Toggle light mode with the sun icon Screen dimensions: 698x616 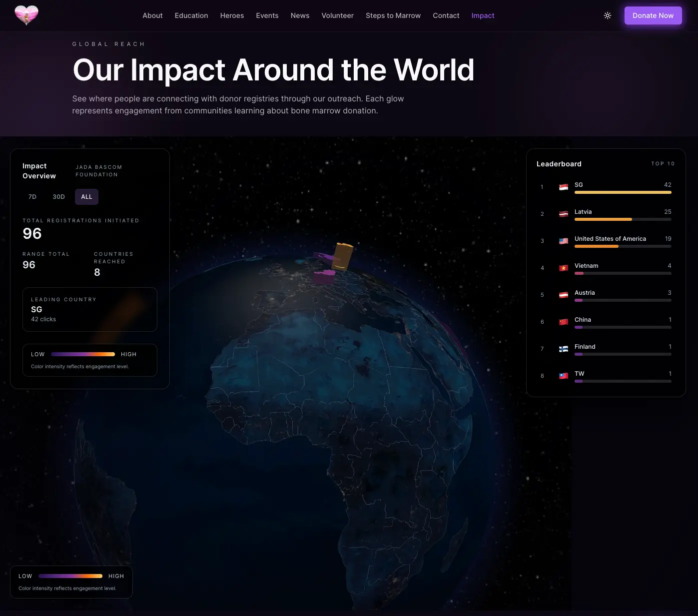click(x=607, y=15)
